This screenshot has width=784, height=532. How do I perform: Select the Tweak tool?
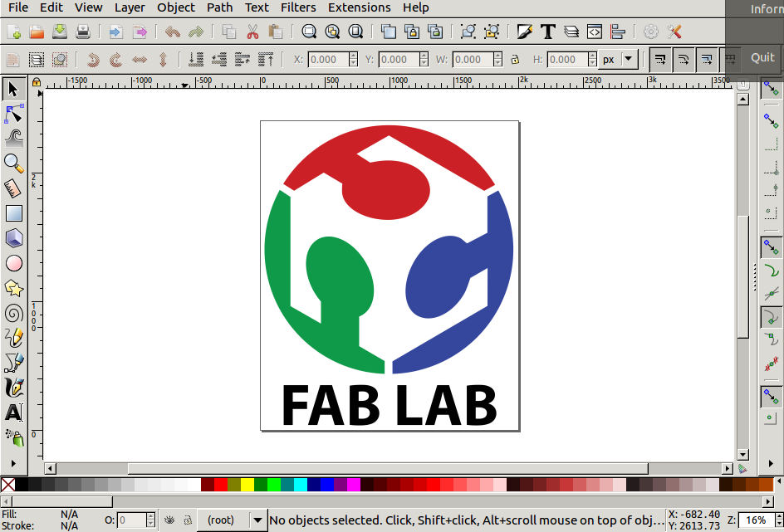click(13, 139)
